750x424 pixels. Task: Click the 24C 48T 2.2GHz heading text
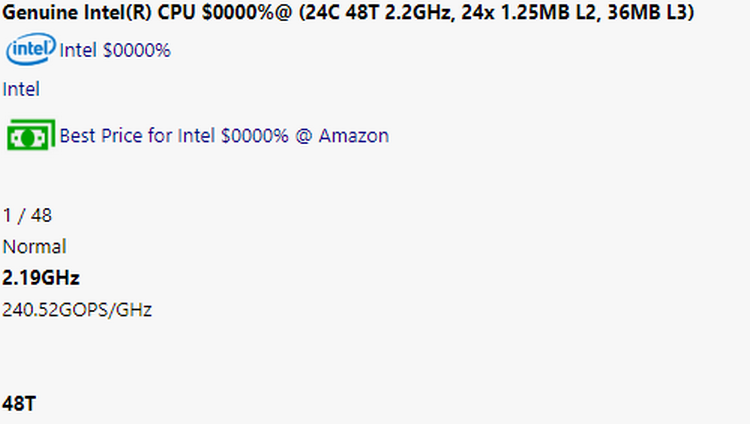click(377, 12)
